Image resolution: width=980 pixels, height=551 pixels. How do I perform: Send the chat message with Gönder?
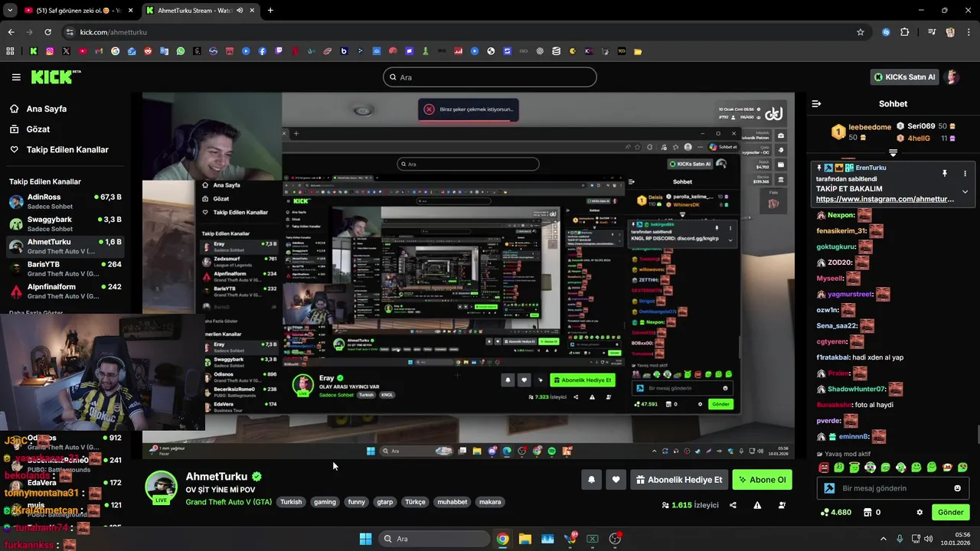(x=950, y=512)
